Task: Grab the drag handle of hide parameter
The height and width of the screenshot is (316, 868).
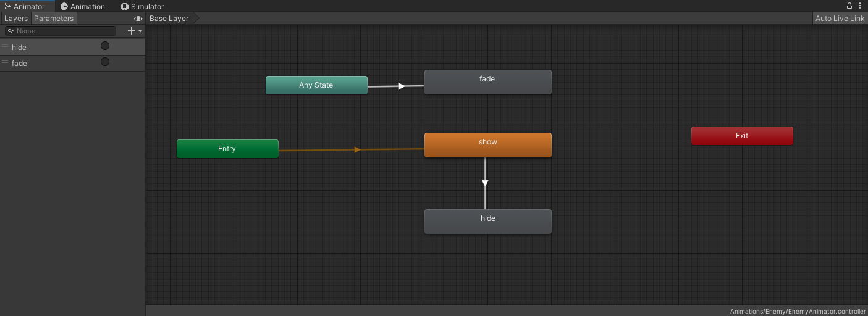Action: tap(5, 47)
